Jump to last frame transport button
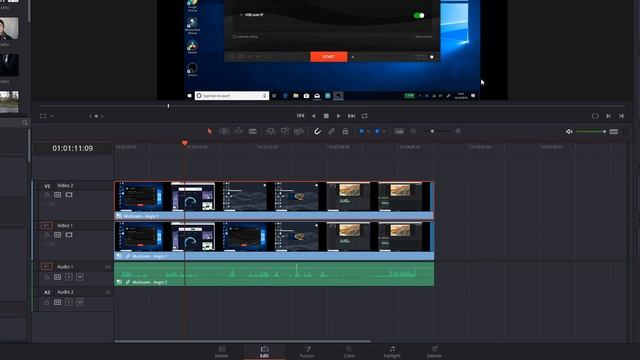 pyautogui.click(x=351, y=116)
